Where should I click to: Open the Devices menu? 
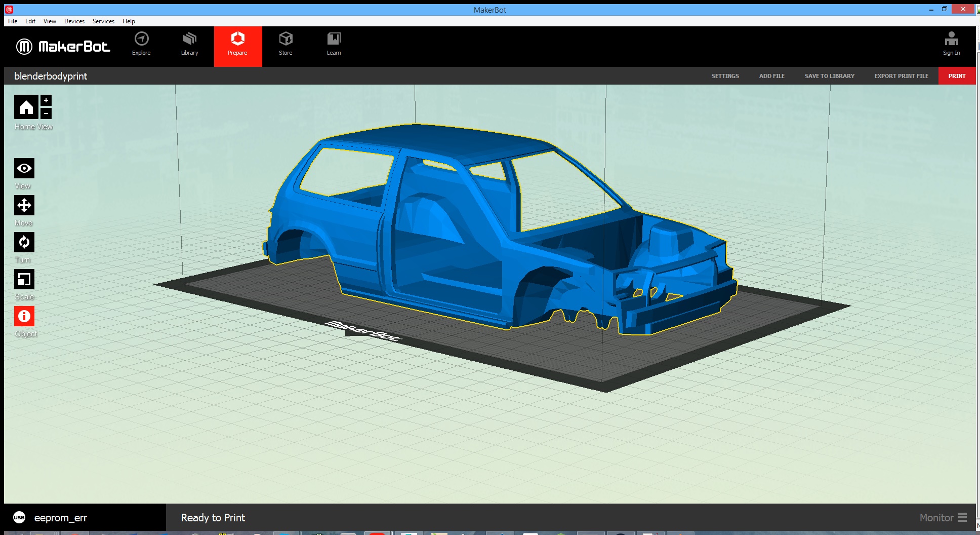click(x=74, y=21)
